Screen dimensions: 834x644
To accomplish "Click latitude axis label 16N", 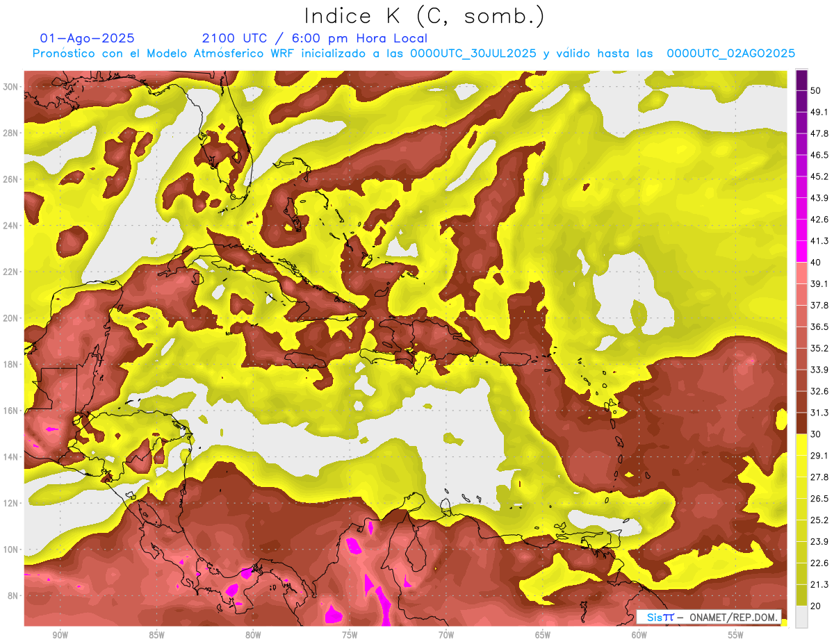I will click(x=10, y=411).
